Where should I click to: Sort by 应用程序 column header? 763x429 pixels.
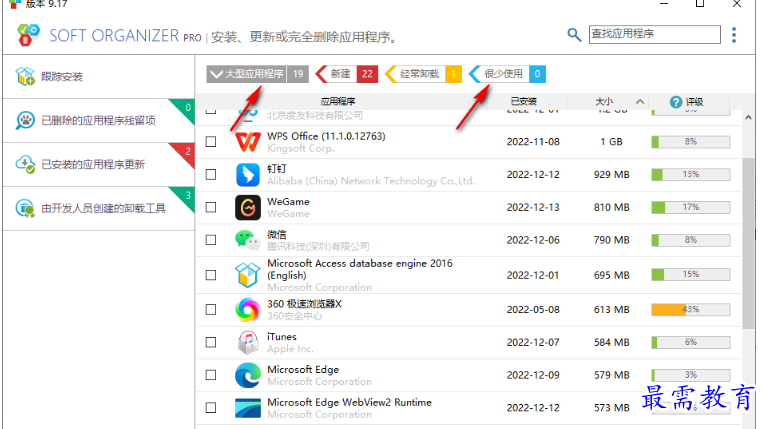point(338,101)
